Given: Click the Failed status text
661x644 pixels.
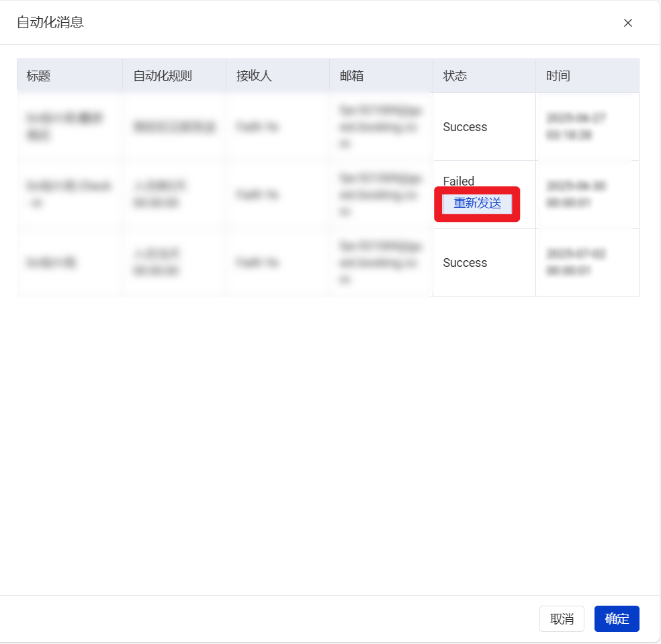Looking at the screenshot, I should tap(459, 182).
